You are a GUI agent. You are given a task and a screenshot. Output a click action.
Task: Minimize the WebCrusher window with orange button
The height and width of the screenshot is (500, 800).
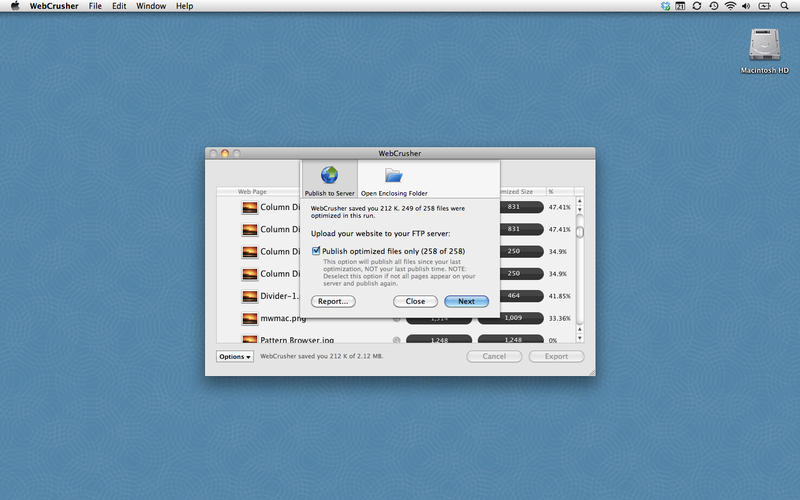point(224,153)
